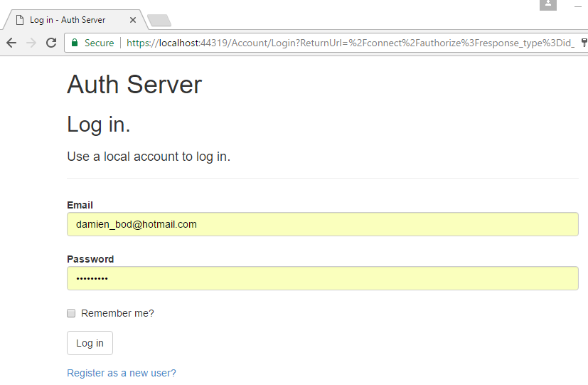The image size is (588, 385).
Task: Click the 'Secure' label in the address bar
Action: pos(99,43)
